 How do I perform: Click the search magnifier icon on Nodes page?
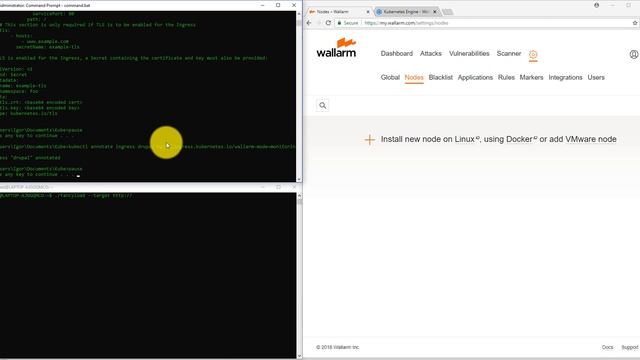click(322, 106)
